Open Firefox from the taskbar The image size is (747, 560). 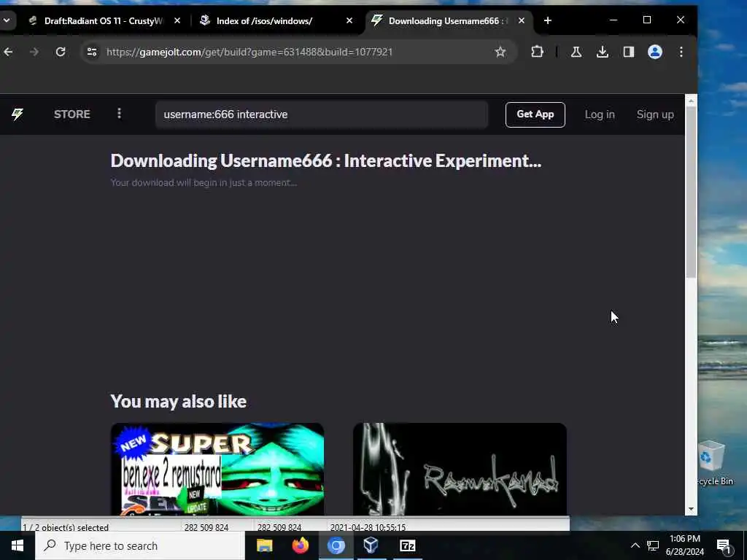click(300, 545)
